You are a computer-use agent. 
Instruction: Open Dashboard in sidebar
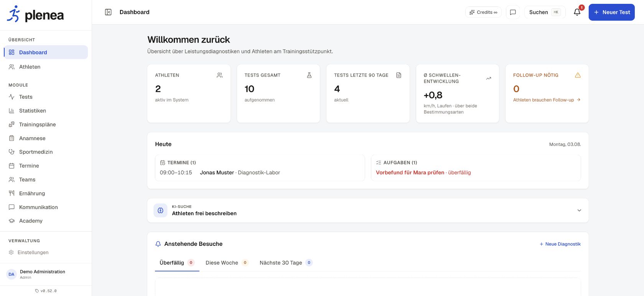coord(46,52)
